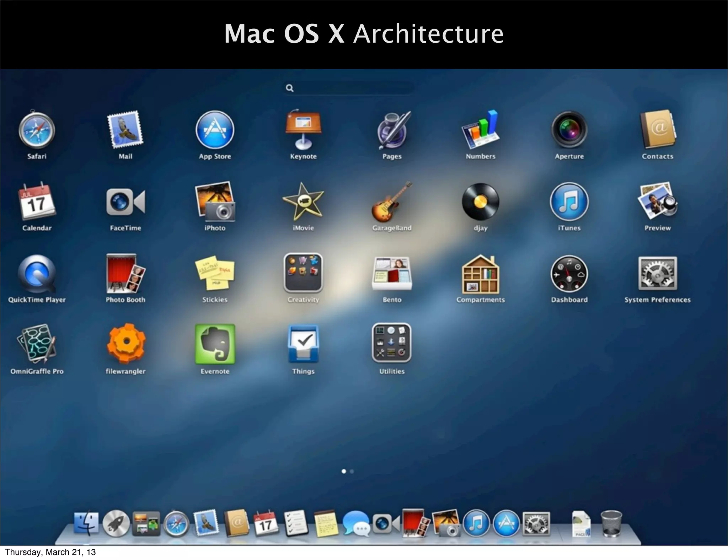Launch the djay app
This screenshot has width=728, height=560.
[481, 202]
